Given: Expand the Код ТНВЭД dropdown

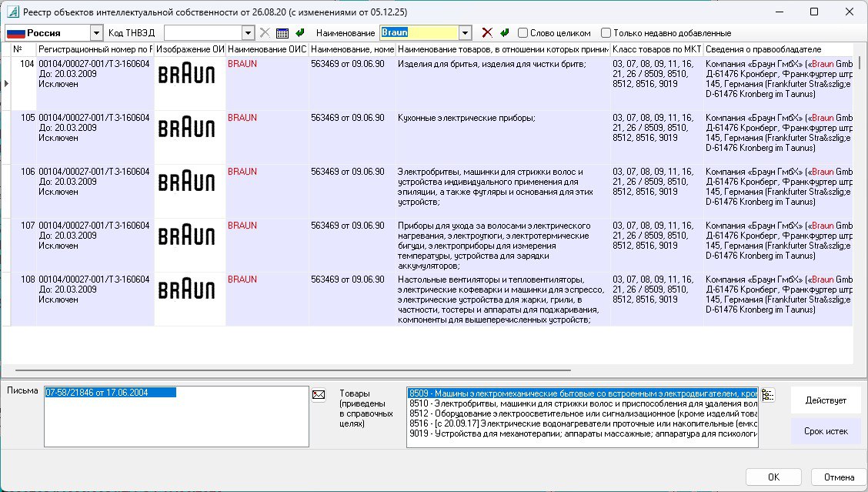Looking at the screenshot, I should (248, 32).
